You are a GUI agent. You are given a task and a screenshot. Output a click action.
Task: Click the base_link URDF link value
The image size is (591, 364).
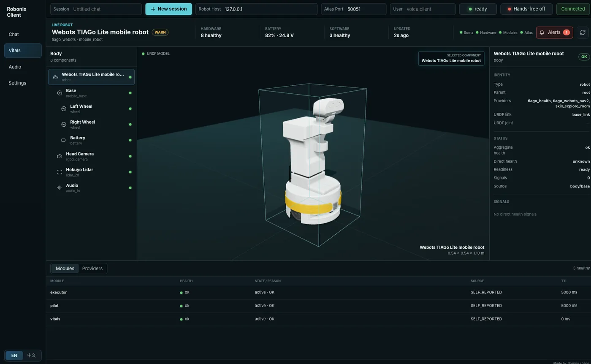581,114
